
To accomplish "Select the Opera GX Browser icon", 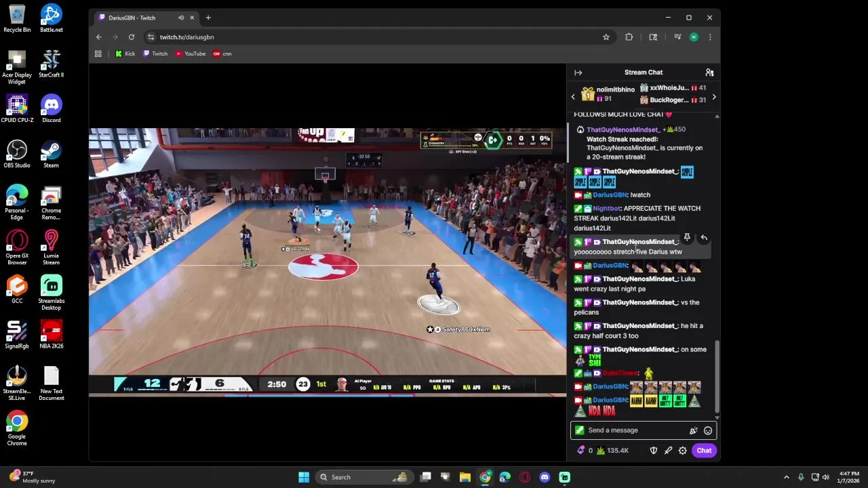I will tap(17, 247).
